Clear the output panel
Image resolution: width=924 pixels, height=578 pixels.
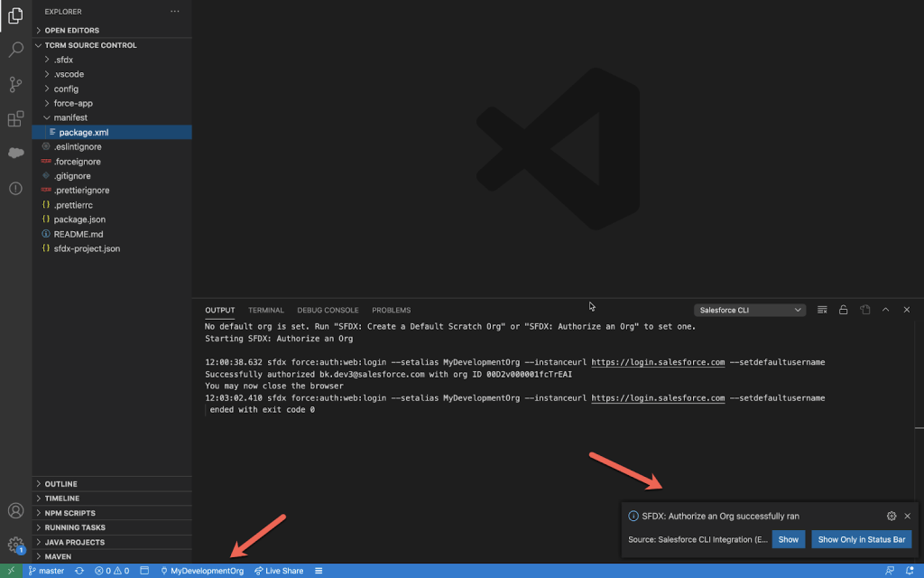[x=822, y=310]
